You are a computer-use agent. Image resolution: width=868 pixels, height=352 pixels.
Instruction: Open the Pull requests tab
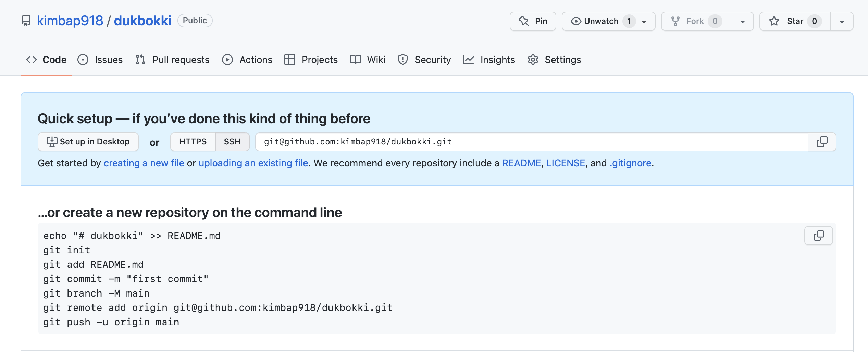[x=172, y=60]
